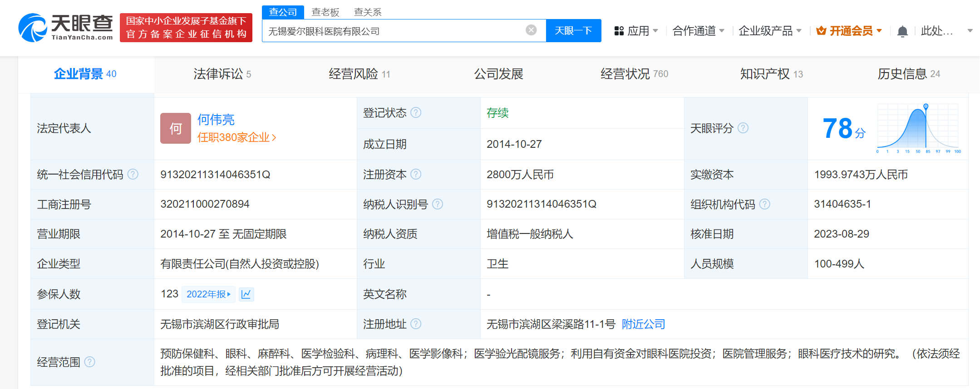Click the 应用 grid icon
This screenshot has height=389, width=980.
(x=619, y=31)
